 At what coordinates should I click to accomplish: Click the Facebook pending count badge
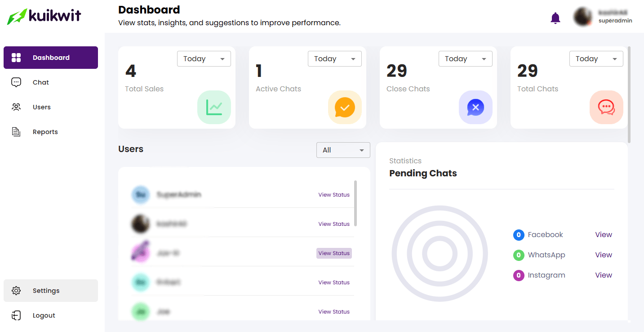(519, 235)
